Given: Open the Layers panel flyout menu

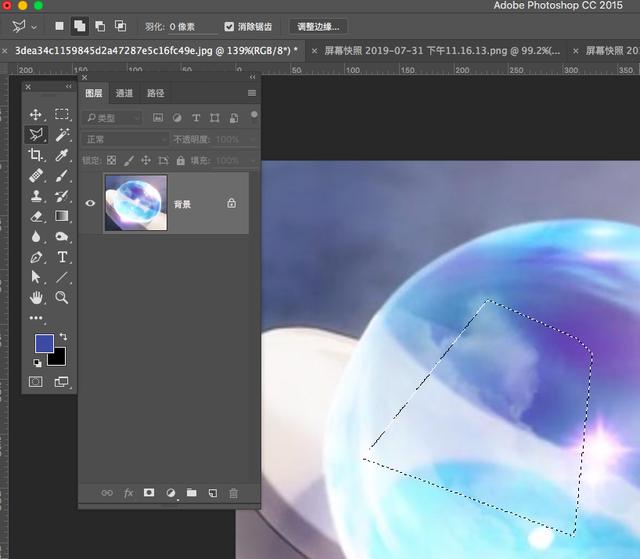Looking at the screenshot, I should coord(252,93).
